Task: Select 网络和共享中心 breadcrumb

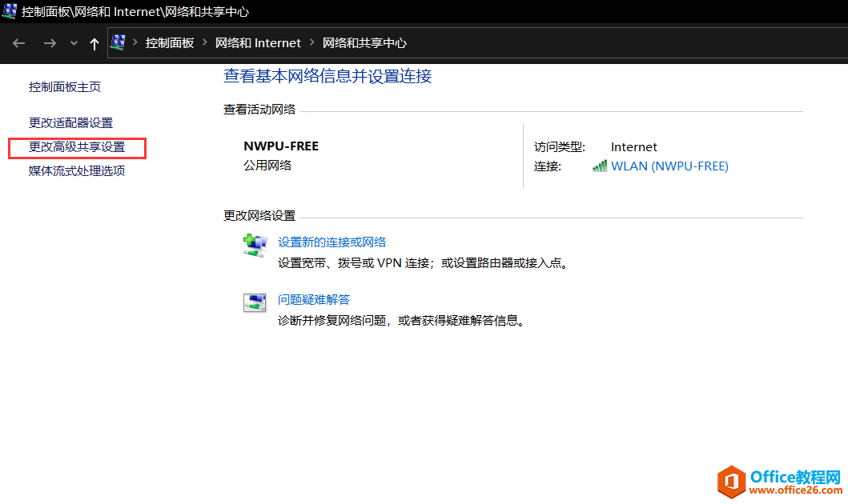Action: coord(364,43)
